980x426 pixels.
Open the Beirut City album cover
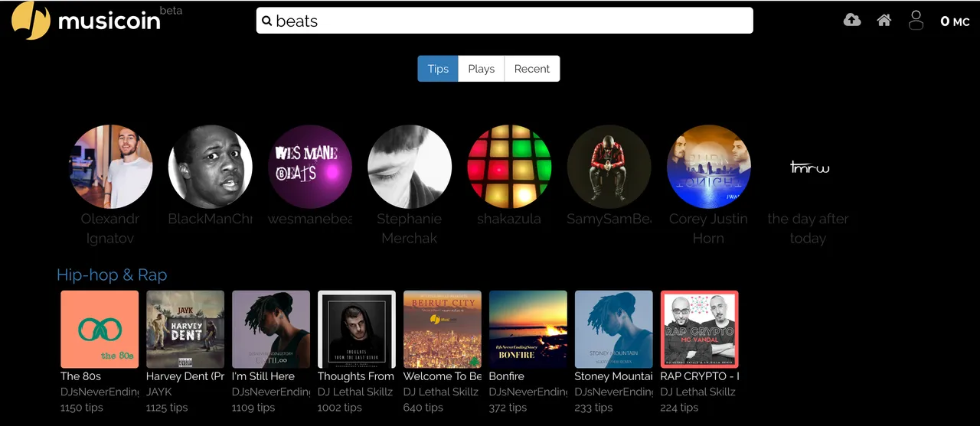[x=443, y=330]
